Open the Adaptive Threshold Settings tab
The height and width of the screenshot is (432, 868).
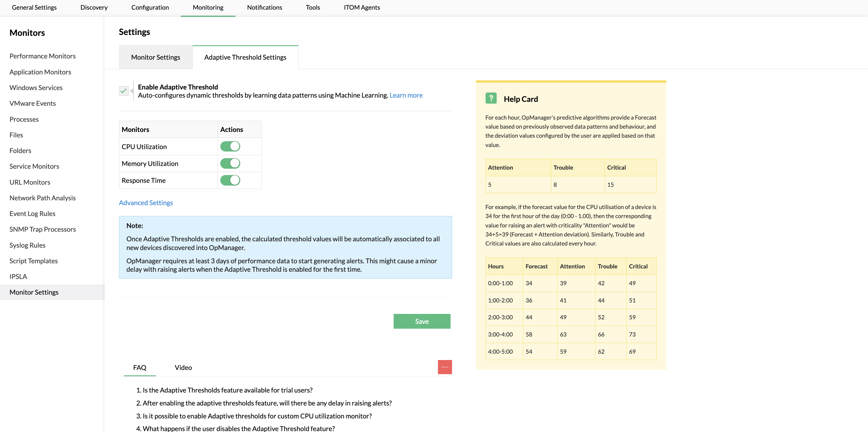(x=245, y=57)
